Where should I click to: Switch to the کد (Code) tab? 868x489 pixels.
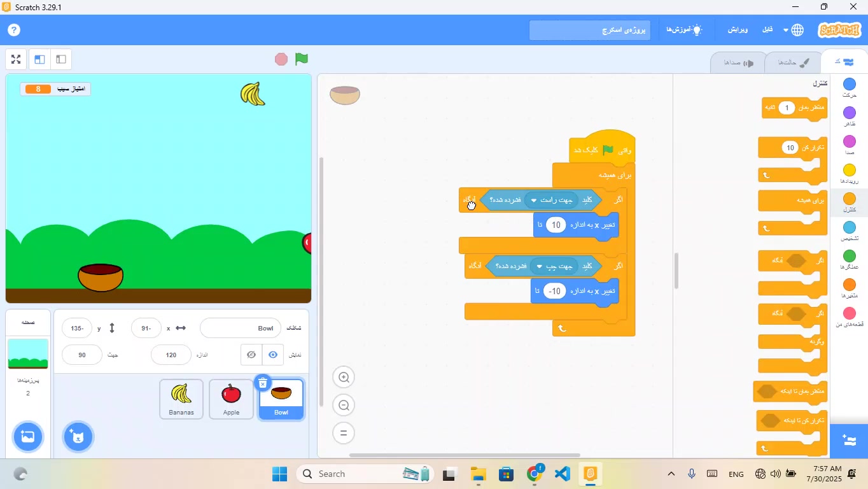844,62
